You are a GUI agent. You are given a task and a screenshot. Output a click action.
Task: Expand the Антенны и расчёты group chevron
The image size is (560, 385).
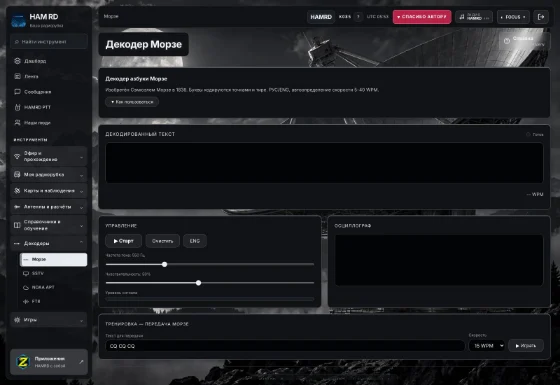(81, 207)
